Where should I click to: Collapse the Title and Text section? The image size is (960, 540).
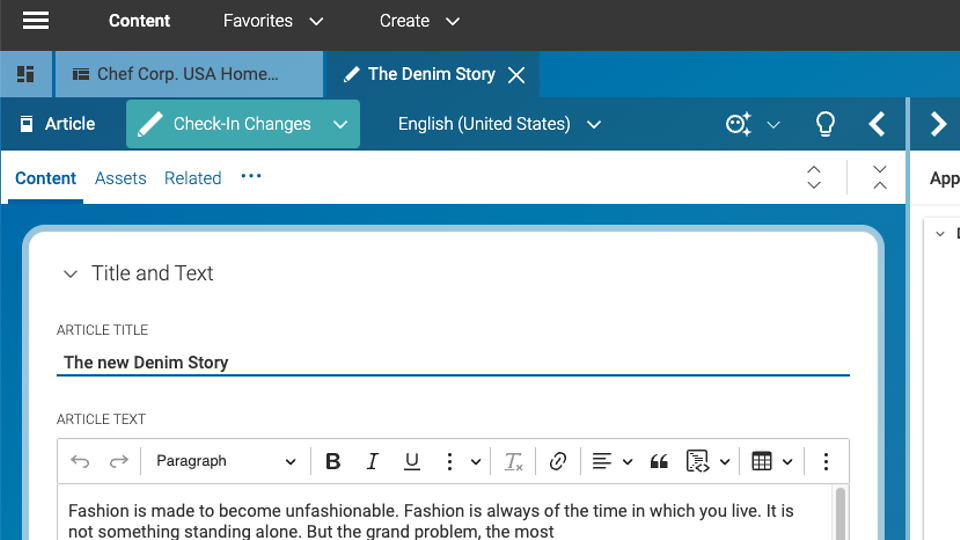pos(70,274)
